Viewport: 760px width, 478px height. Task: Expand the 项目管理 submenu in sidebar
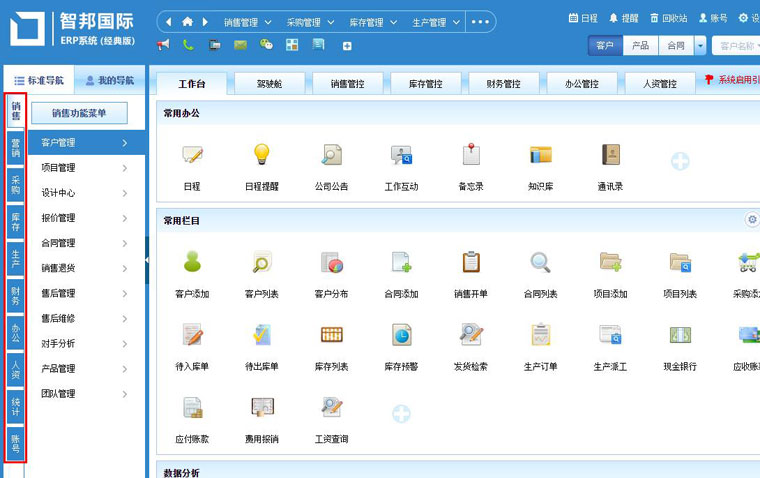click(x=85, y=168)
